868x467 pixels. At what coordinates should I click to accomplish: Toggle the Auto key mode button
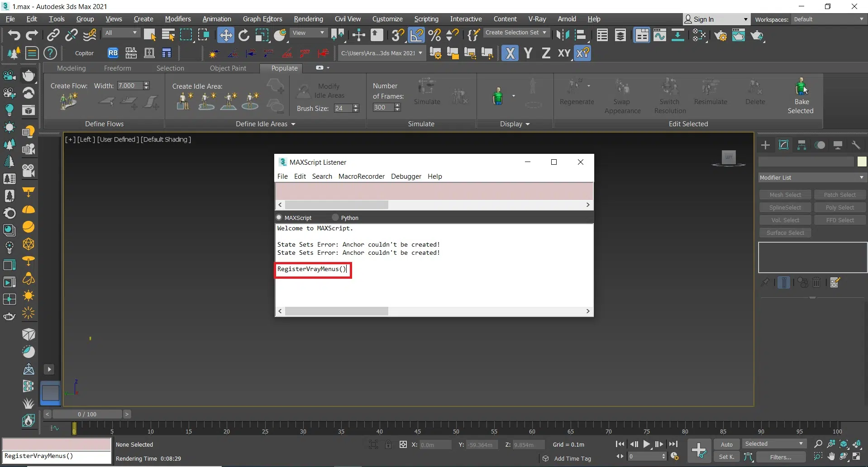pyautogui.click(x=726, y=444)
